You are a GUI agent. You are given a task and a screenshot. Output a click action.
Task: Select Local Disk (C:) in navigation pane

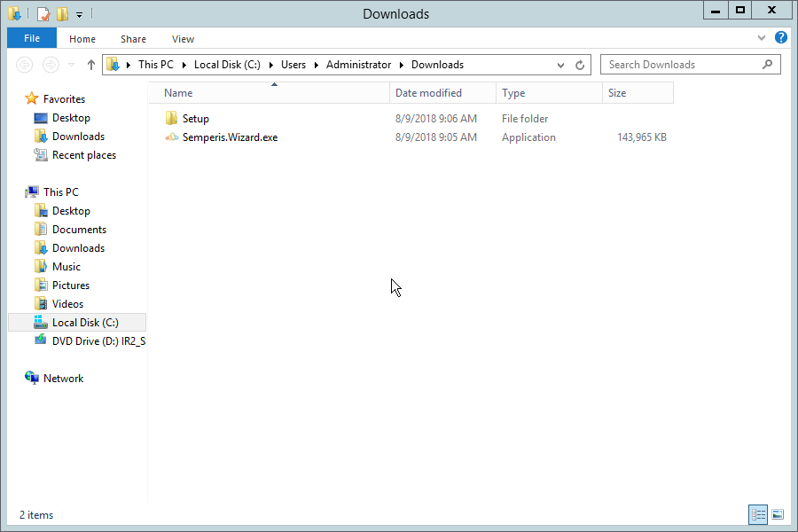pos(84,323)
